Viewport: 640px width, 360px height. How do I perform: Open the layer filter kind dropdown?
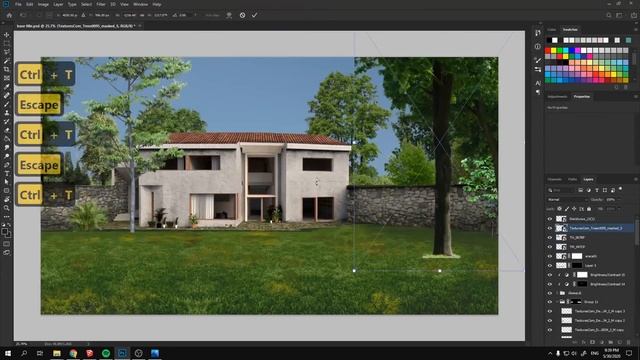562,190
